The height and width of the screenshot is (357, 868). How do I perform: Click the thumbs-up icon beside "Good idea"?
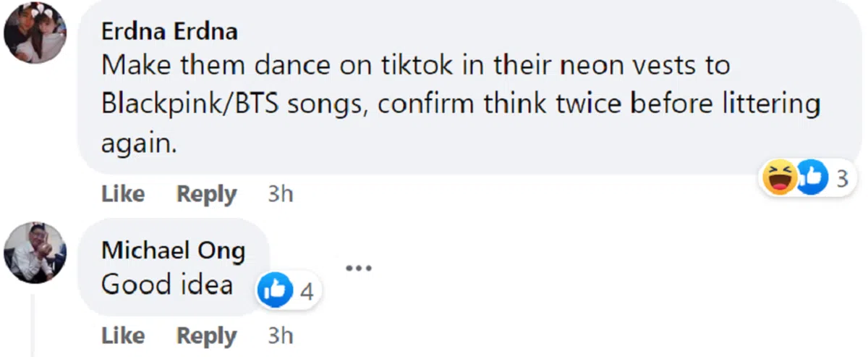point(275,292)
